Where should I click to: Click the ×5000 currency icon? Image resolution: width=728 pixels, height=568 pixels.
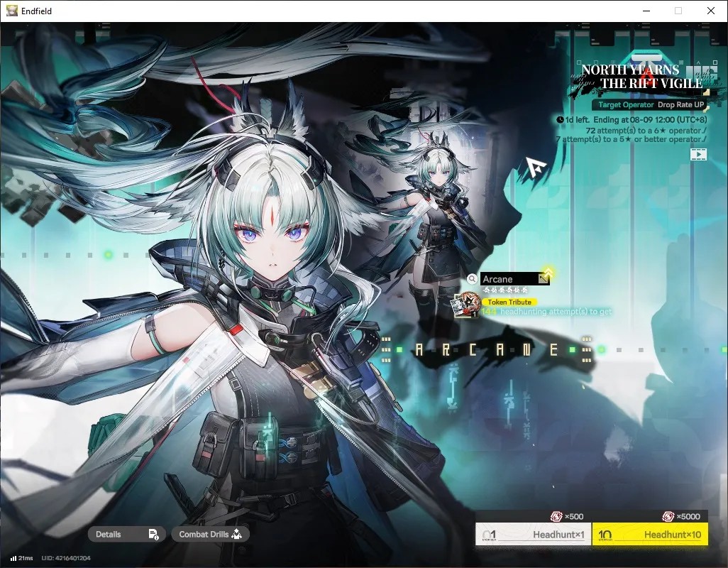(668, 516)
